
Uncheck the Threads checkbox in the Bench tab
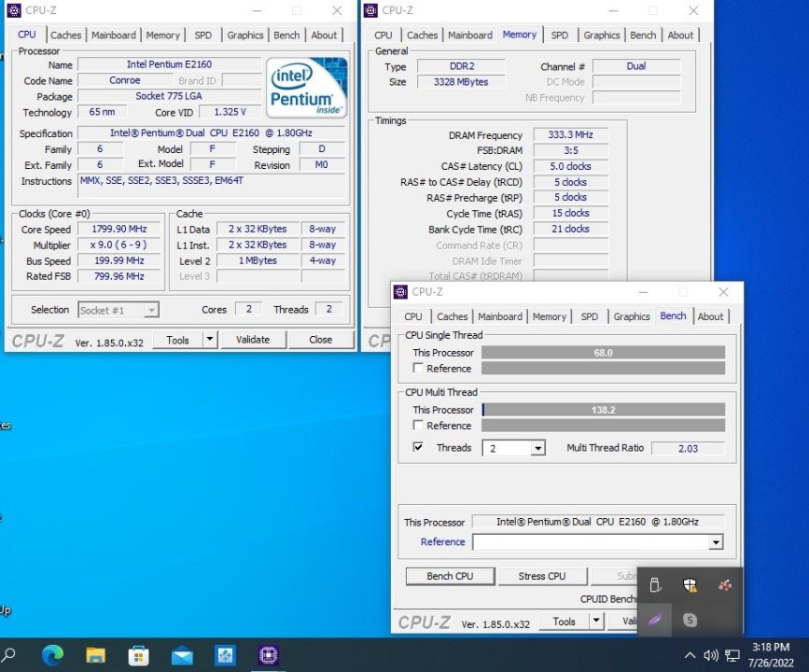(x=418, y=447)
